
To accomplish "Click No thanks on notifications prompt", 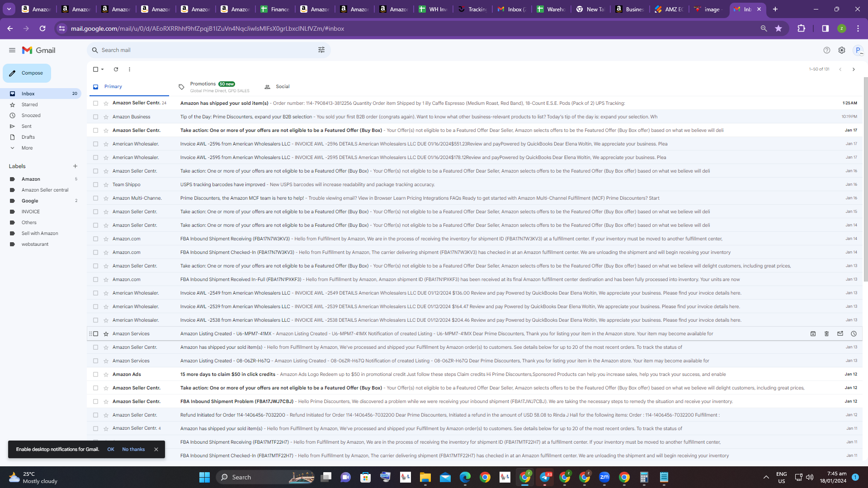I will coord(133,449).
